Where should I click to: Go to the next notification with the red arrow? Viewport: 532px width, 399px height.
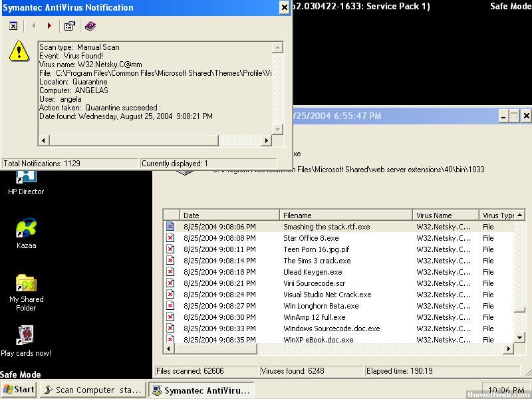(x=49, y=26)
